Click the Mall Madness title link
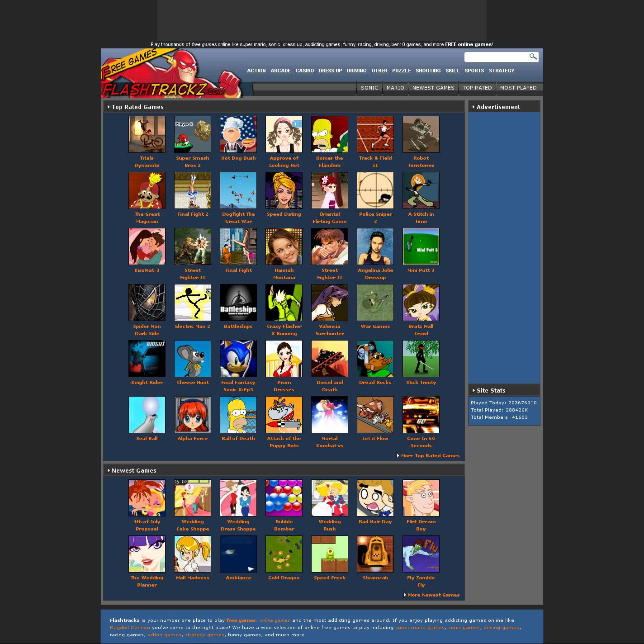This screenshot has height=644, width=644. tap(193, 578)
